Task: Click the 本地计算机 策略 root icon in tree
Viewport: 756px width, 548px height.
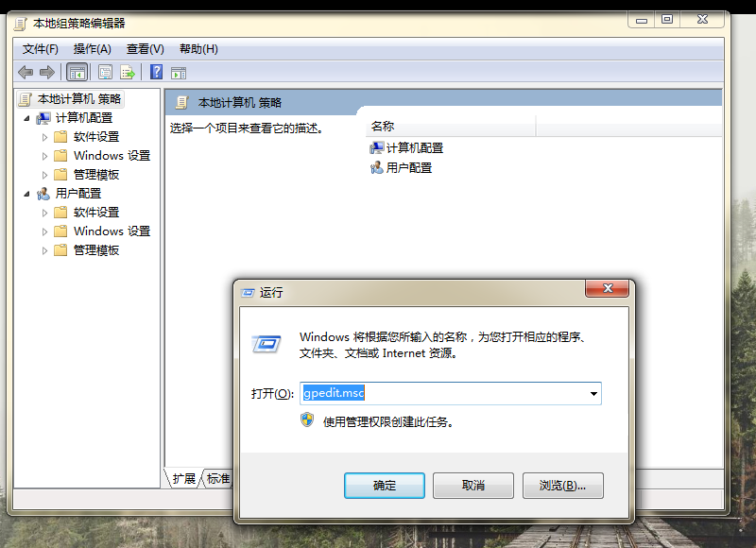Action: (26, 99)
